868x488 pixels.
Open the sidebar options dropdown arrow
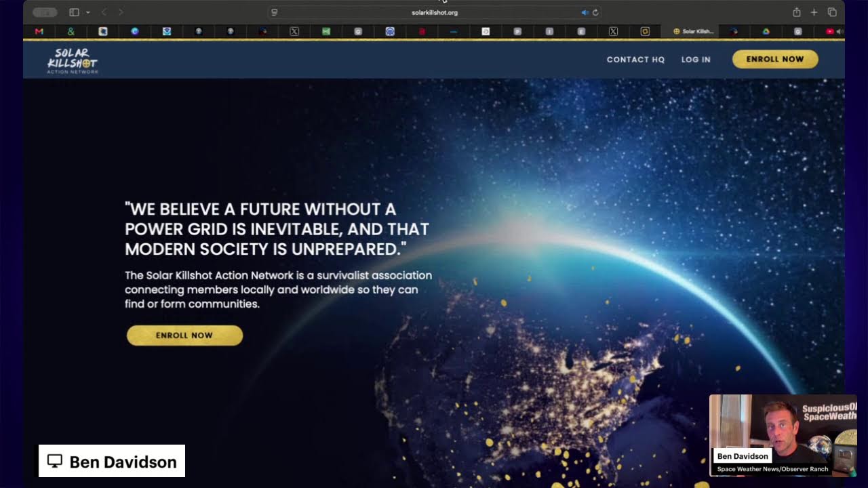(x=88, y=12)
